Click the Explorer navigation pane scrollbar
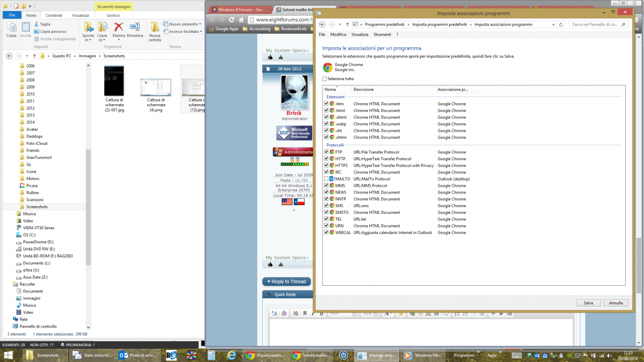The height and width of the screenshot is (362, 644). coord(88,208)
